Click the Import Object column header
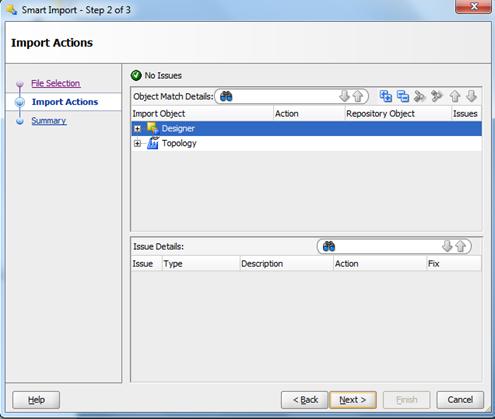The height and width of the screenshot is (419, 495). coord(202,114)
